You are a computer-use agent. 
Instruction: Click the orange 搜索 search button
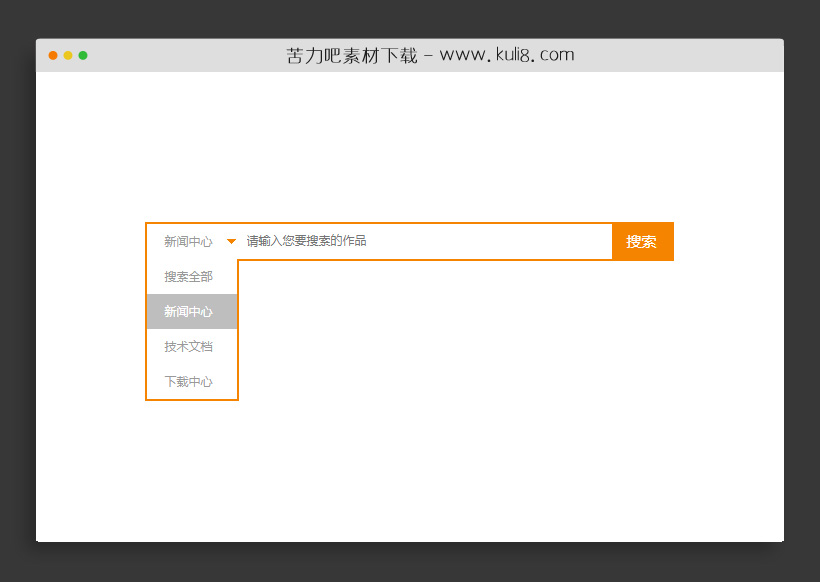[643, 241]
